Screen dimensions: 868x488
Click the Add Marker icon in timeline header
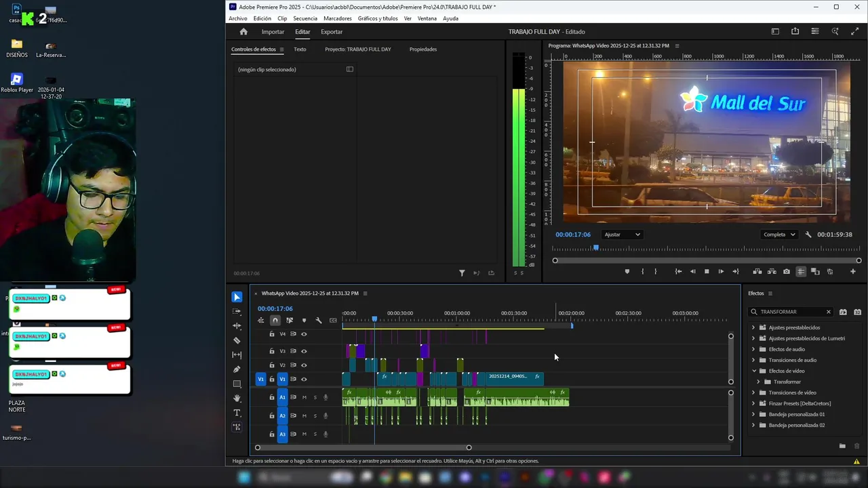pos(304,321)
